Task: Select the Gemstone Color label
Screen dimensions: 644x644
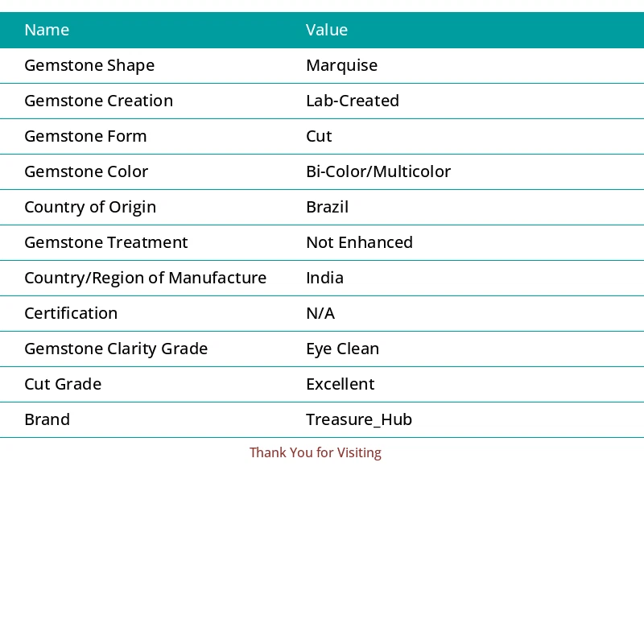Action: [x=86, y=171]
